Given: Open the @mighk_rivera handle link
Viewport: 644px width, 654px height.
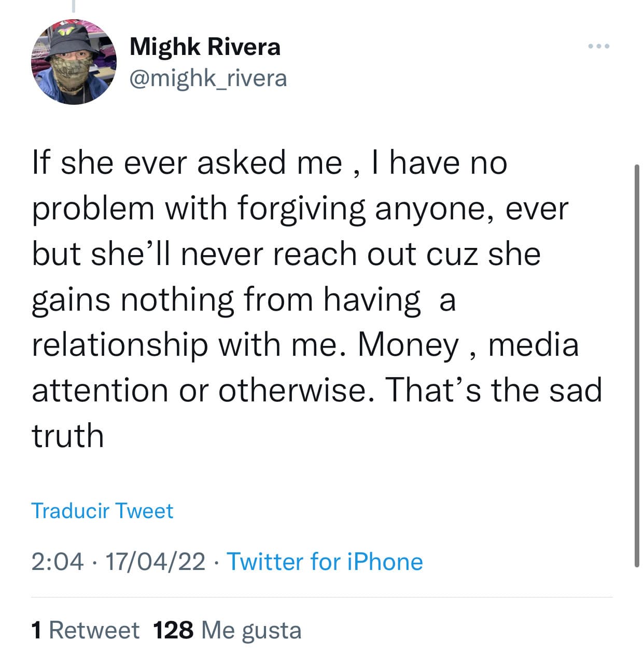Looking at the screenshot, I should click(x=207, y=78).
